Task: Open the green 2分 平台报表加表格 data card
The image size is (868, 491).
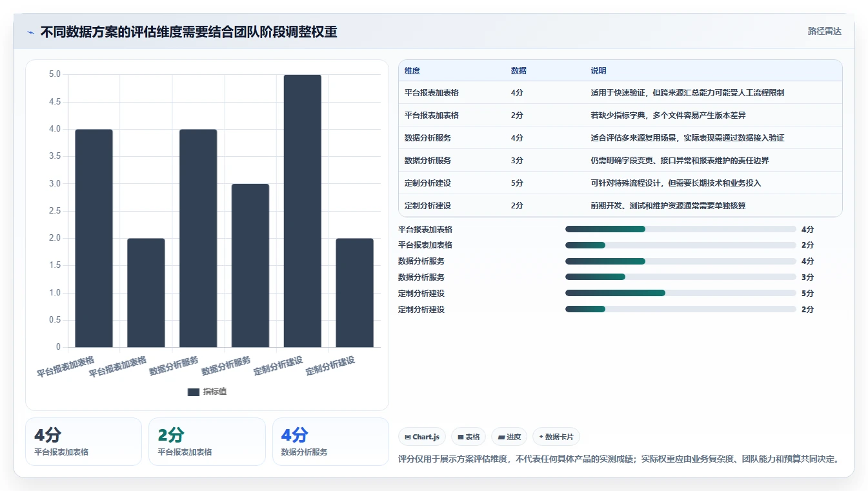Action: tap(207, 441)
